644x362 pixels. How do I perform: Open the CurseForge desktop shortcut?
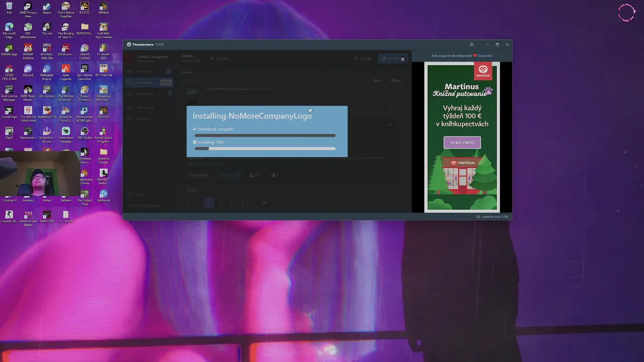tap(9, 112)
